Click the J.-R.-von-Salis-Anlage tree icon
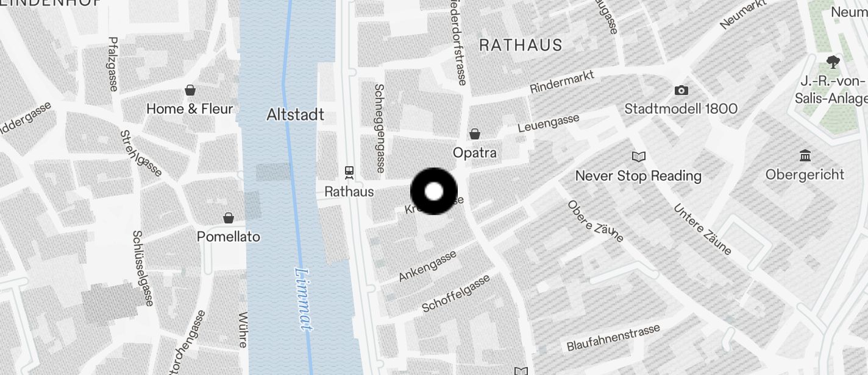The height and width of the screenshot is (375, 868). (833, 62)
